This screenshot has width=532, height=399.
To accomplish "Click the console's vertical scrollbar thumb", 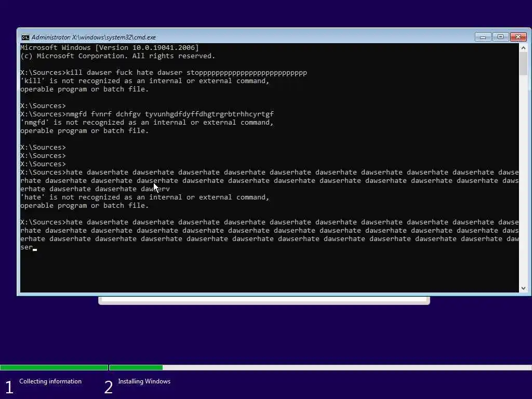I will click(523, 64).
